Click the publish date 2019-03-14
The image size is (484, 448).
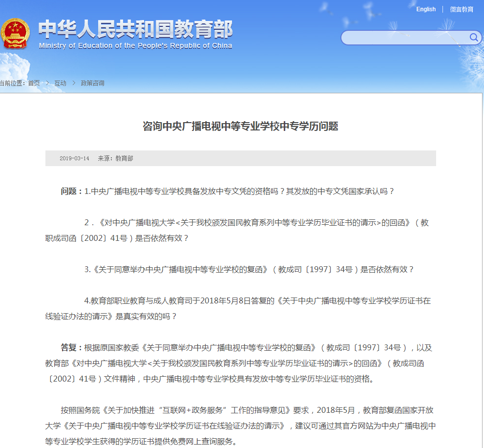coord(74,158)
